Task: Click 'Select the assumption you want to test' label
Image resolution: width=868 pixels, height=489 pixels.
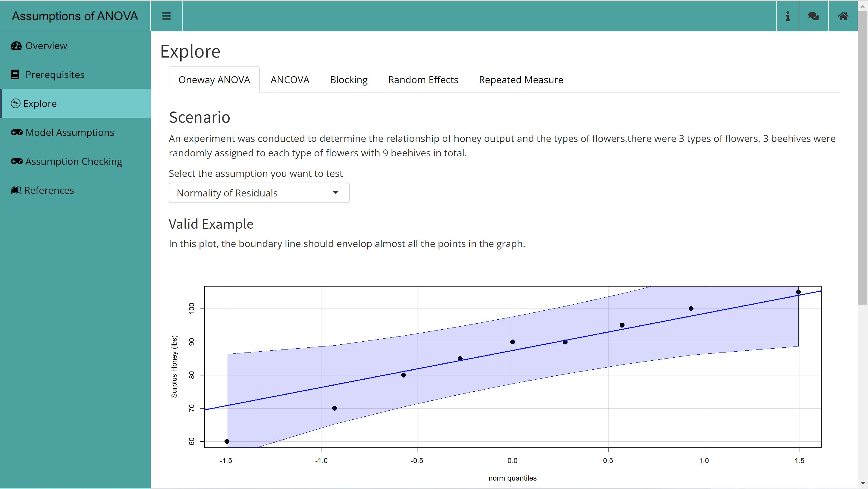Action: coord(255,174)
